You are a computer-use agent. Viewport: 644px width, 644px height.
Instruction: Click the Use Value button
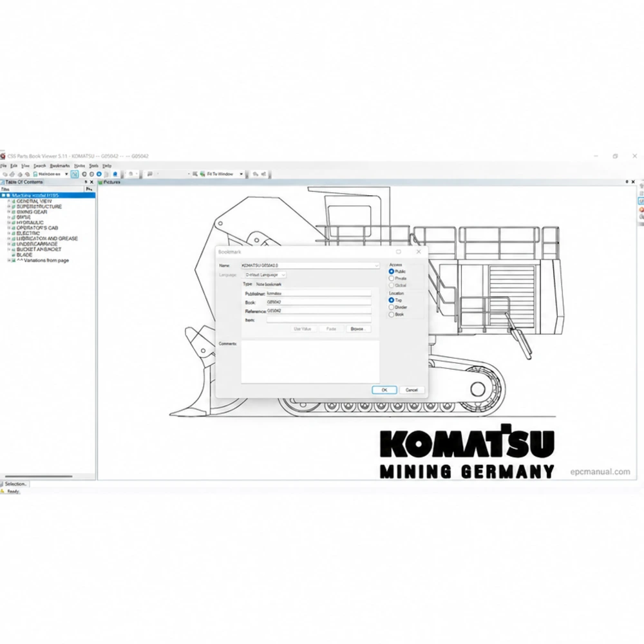pos(302,329)
